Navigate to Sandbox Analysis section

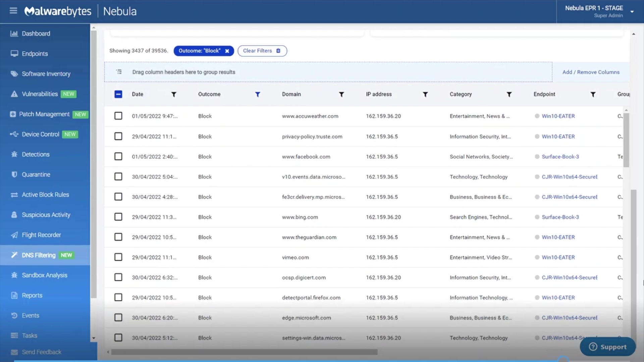click(x=44, y=275)
